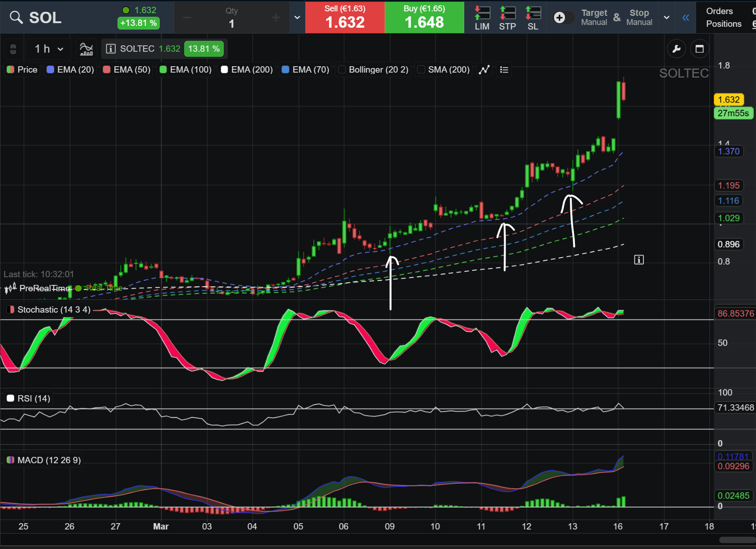The width and height of the screenshot is (756, 549).
Task: Select the LIM limit order icon
Action: [482, 18]
